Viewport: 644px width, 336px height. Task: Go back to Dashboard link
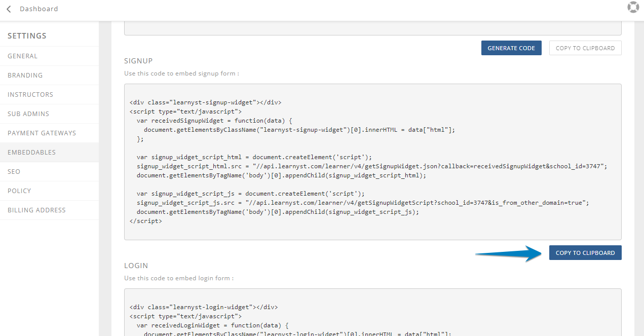(x=39, y=9)
